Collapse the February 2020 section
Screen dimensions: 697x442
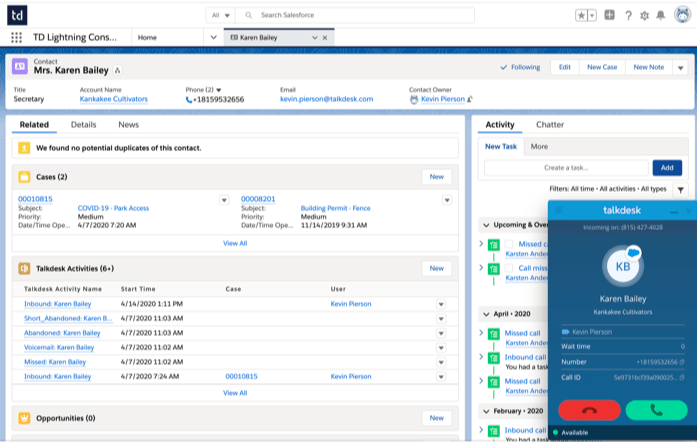click(486, 412)
